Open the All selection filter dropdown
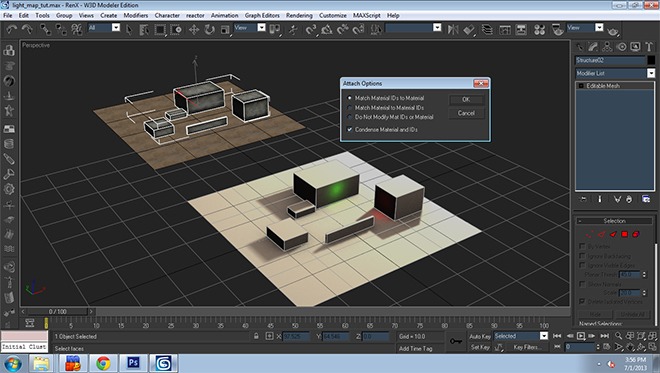 (116, 28)
